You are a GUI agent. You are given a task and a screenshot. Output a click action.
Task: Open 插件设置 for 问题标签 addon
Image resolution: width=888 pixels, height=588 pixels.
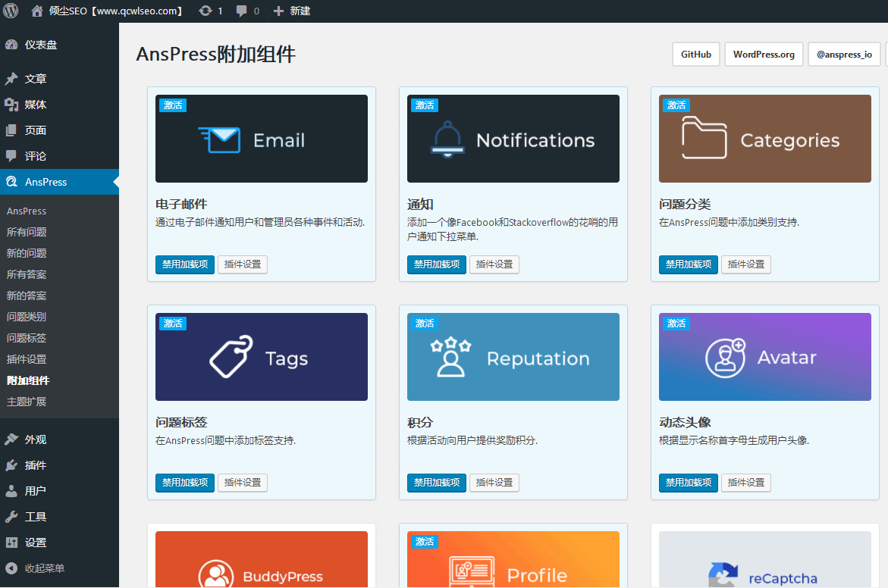(243, 483)
